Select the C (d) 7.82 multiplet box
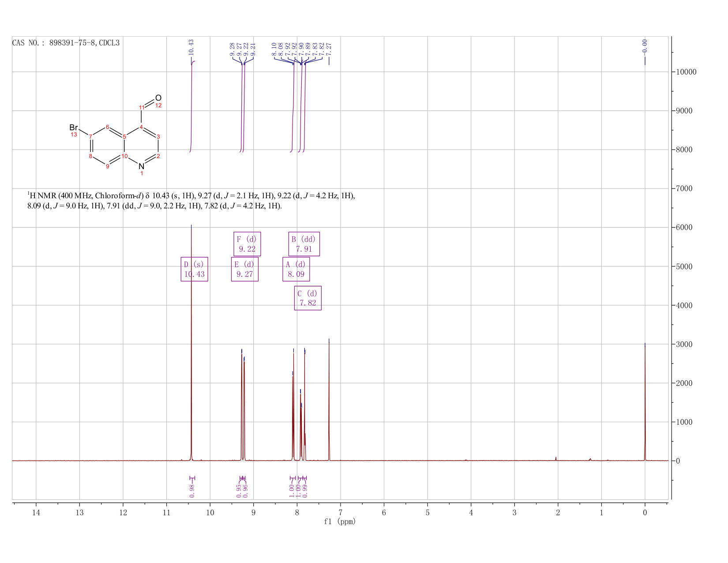The image size is (728, 563). coord(308,298)
